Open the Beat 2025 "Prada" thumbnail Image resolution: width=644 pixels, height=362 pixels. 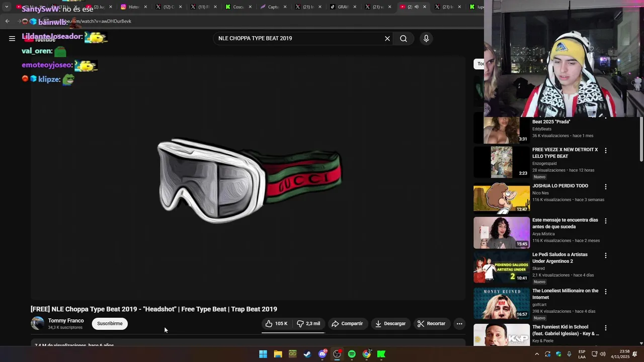click(502, 130)
